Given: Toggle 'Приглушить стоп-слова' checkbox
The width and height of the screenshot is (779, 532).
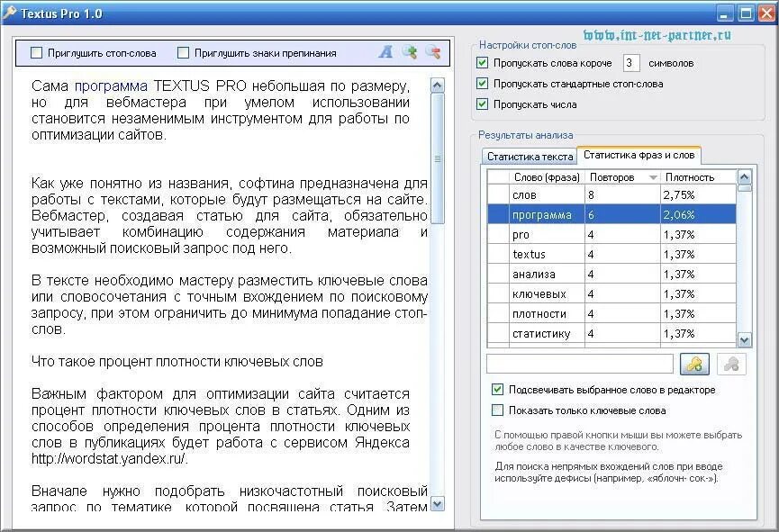Looking at the screenshot, I should pyautogui.click(x=36, y=52).
